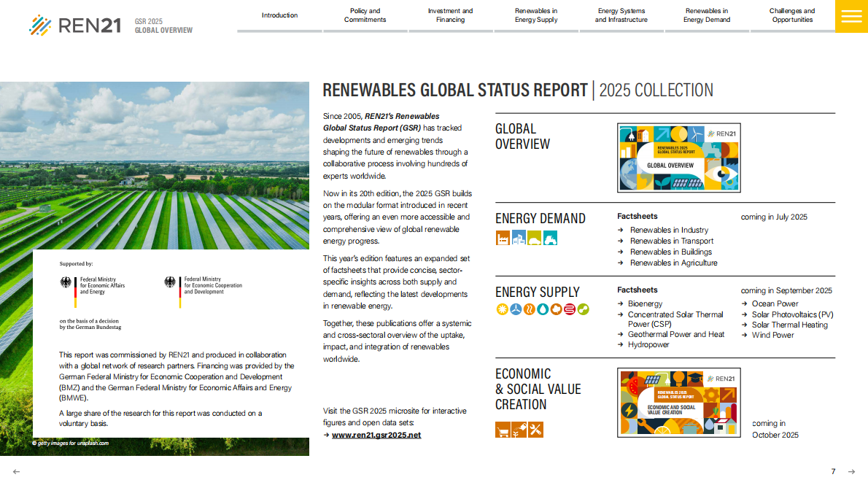This screenshot has width=868, height=488.
Task: Switch to Policy and Commitments tab
Action: (x=365, y=15)
